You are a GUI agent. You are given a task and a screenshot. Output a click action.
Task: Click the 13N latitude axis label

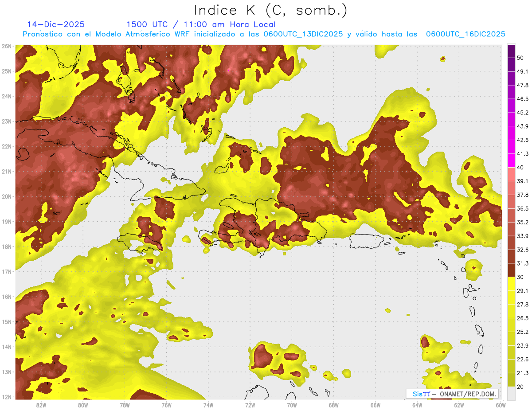tap(6, 372)
